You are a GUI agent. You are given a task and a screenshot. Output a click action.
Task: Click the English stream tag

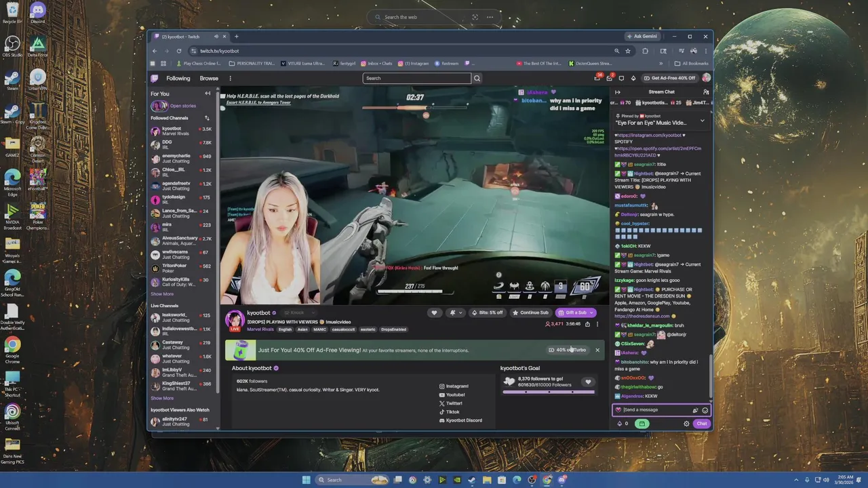[x=285, y=329]
